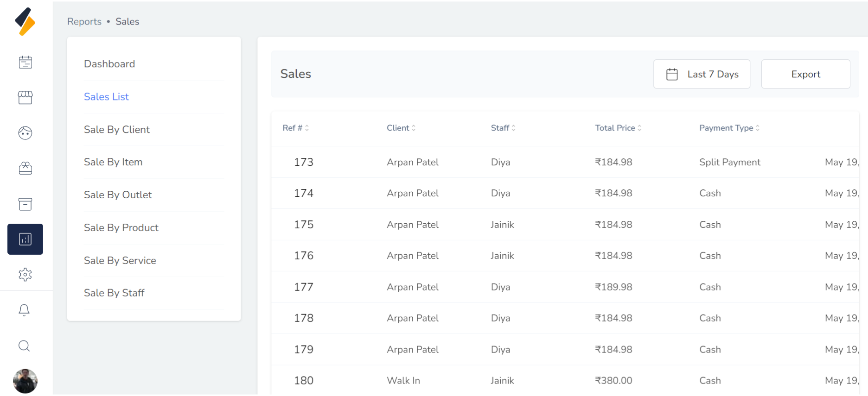
Task: Sort table by Ref # column
Action: pos(295,128)
